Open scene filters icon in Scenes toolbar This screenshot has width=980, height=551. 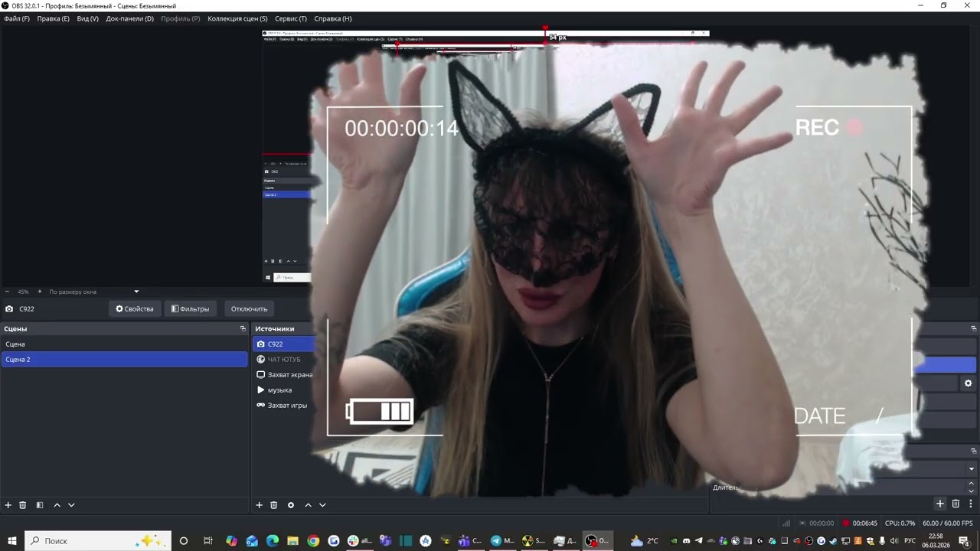[x=40, y=505]
